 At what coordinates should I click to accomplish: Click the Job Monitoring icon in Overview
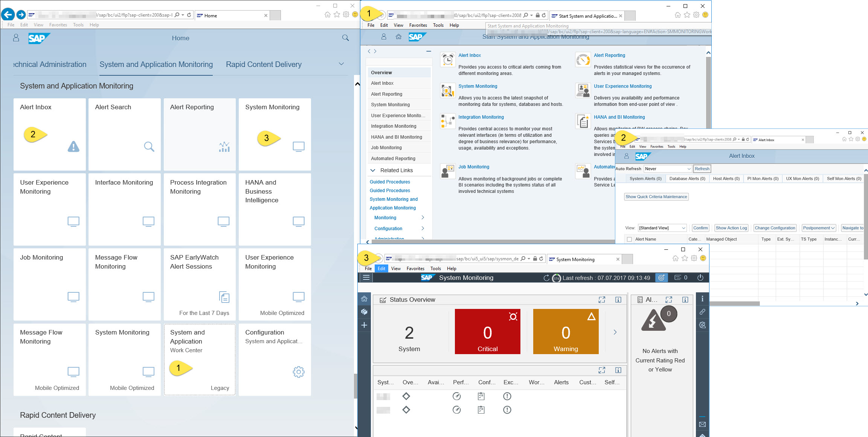(x=448, y=171)
